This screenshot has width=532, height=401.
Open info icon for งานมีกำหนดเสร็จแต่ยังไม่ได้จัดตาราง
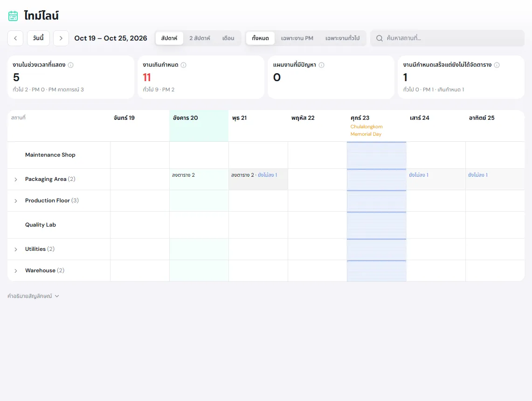(497, 65)
